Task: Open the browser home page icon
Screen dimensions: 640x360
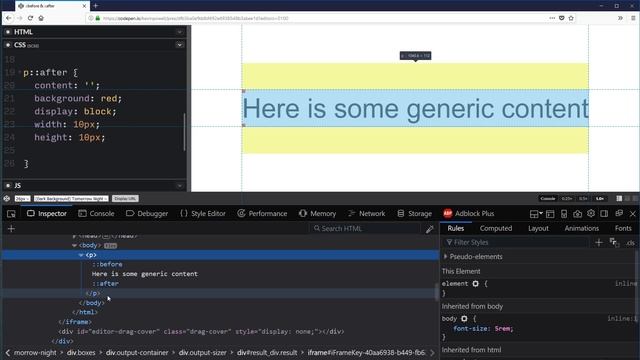Action: [41, 18]
